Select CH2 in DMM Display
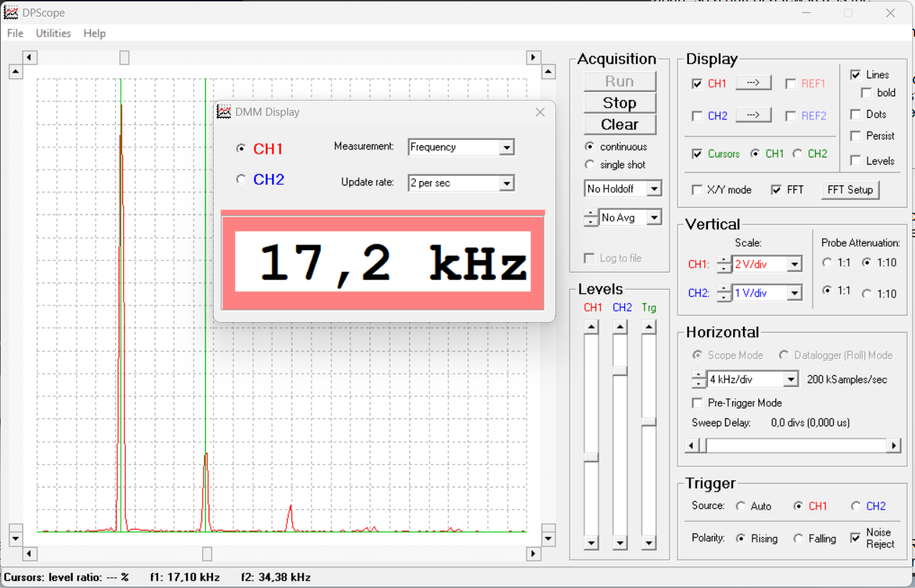 (x=241, y=179)
